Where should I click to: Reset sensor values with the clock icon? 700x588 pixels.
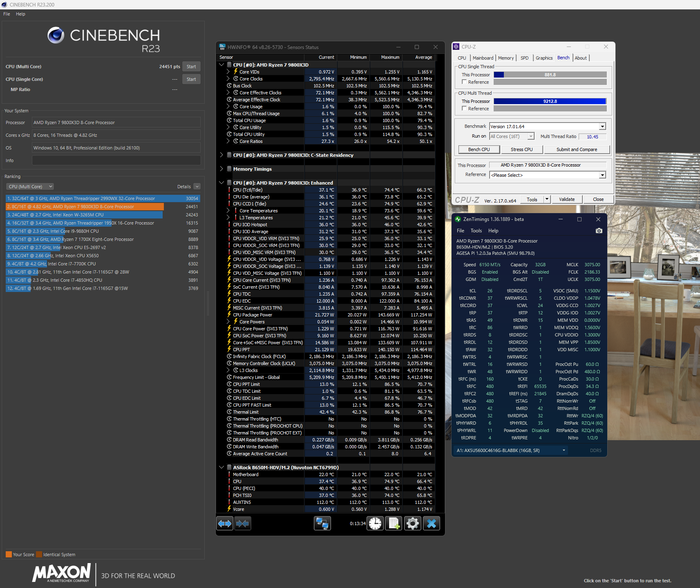click(x=375, y=523)
